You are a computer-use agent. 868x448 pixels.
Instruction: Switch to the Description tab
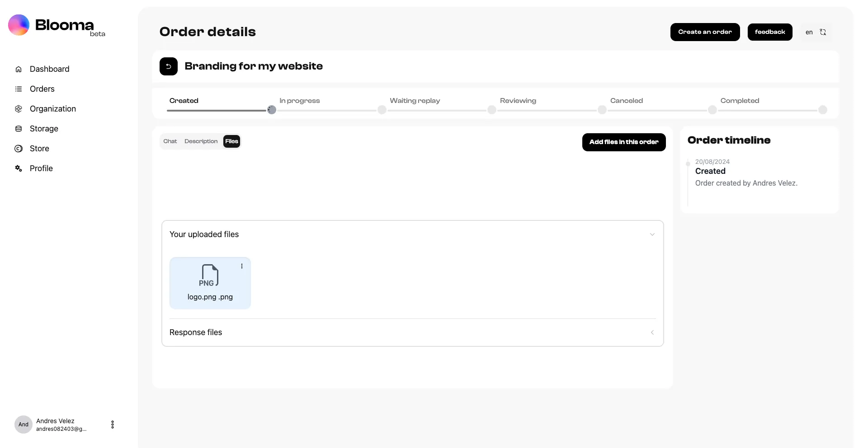point(201,141)
